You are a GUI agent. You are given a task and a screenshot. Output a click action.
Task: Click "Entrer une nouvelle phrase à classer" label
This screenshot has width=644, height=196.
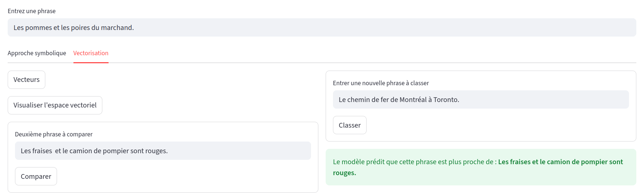point(381,83)
